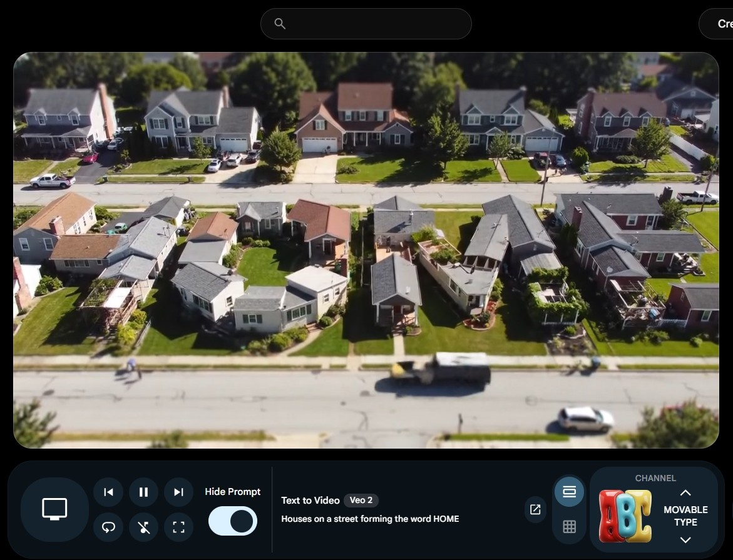The width and height of the screenshot is (733, 560).
Task: Click the 'MOVABLE TYPE' channel name
Action: point(685,516)
